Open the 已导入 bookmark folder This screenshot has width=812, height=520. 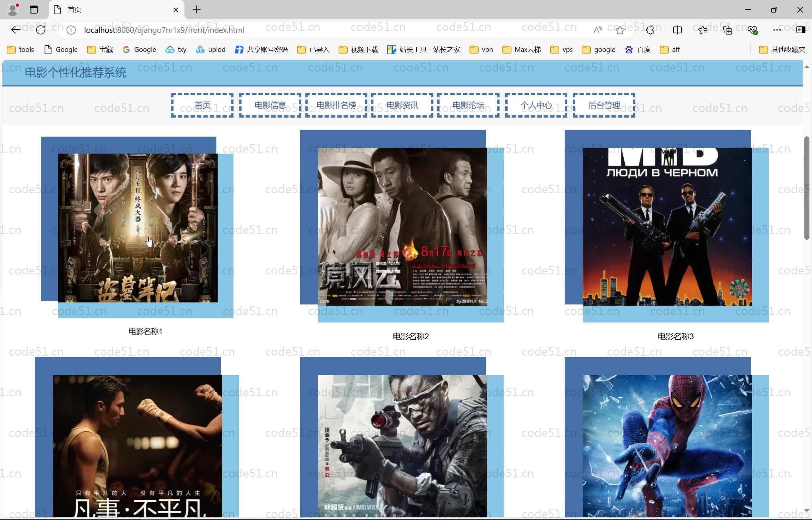tap(313, 50)
